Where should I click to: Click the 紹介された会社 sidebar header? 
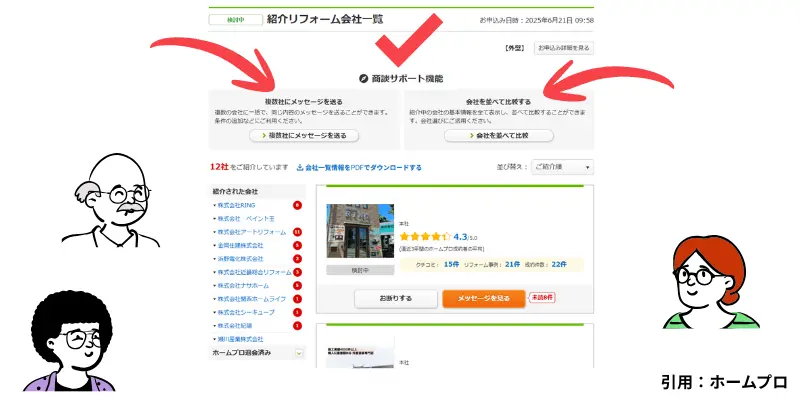(x=257, y=192)
